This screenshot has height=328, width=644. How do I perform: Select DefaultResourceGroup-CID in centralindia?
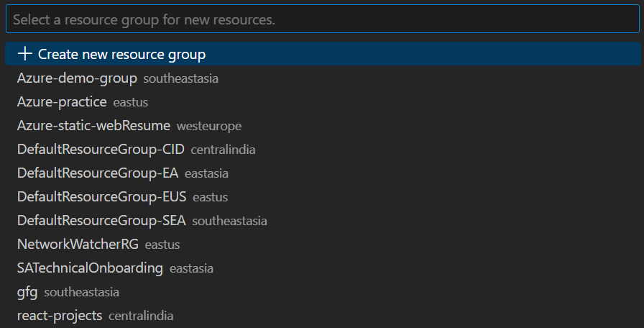[101, 150]
